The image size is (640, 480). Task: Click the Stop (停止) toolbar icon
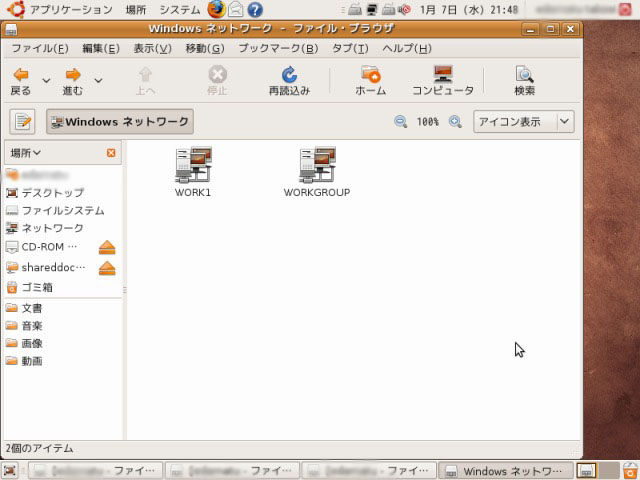pyautogui.click(x=218, y=75)
